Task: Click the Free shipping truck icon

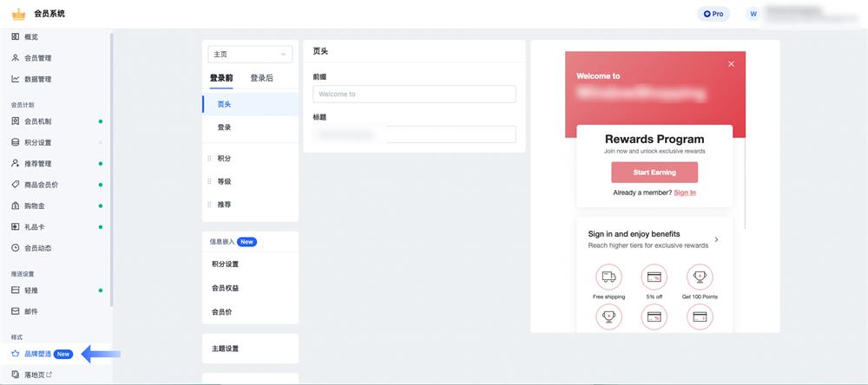Action: (x=608, y=277)
